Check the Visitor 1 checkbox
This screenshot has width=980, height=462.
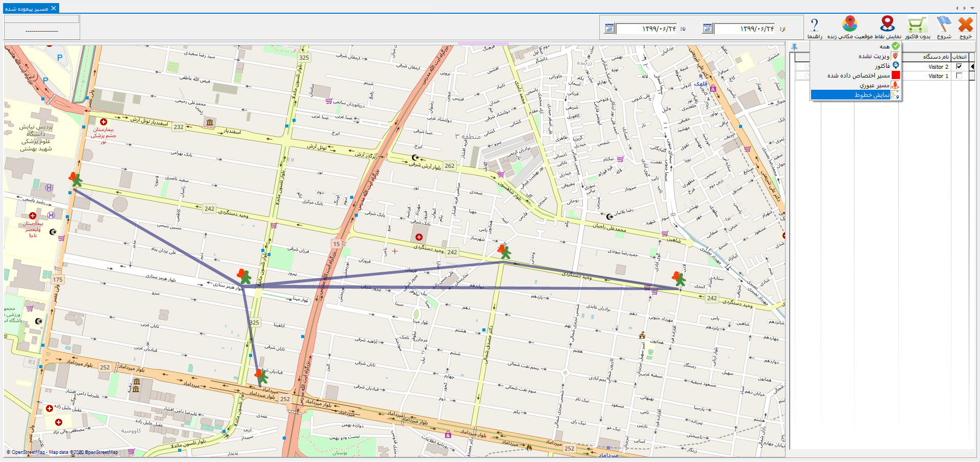(x=959, y=76)
